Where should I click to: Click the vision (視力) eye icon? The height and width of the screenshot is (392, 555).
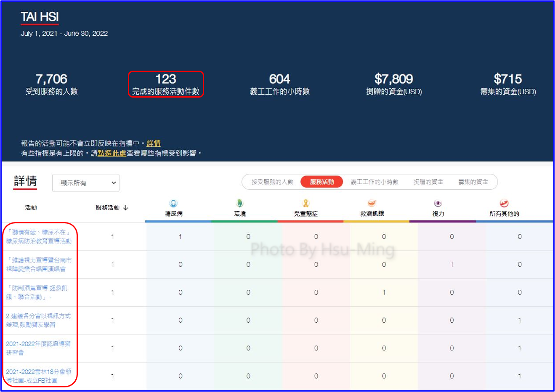point(438,204)
